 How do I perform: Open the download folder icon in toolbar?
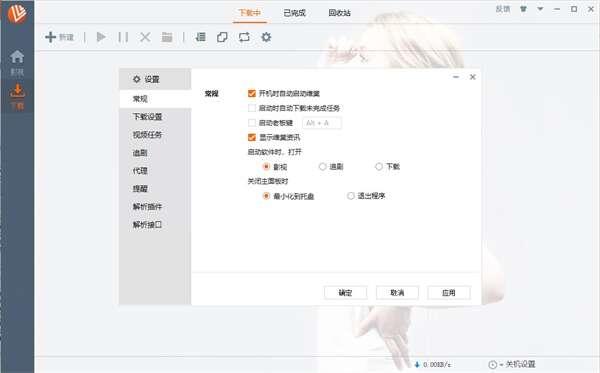click(167, 37)
